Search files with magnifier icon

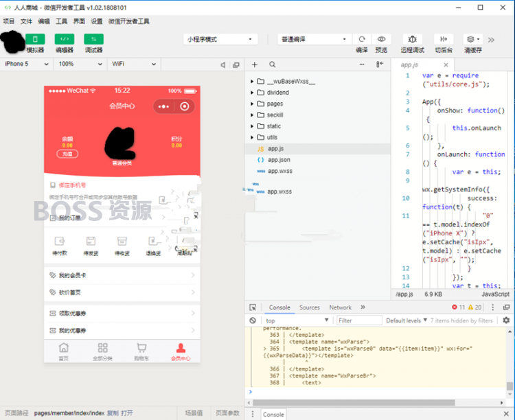pyautogui.click(x=273, y=65)
